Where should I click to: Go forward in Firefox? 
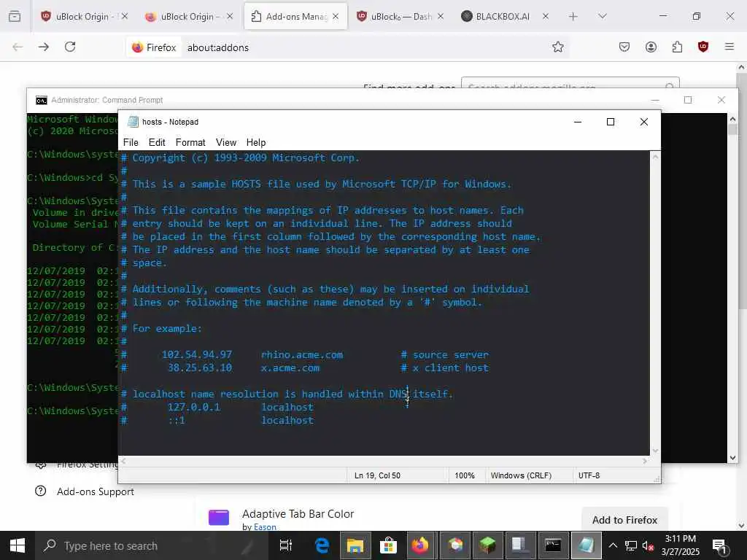44,47
